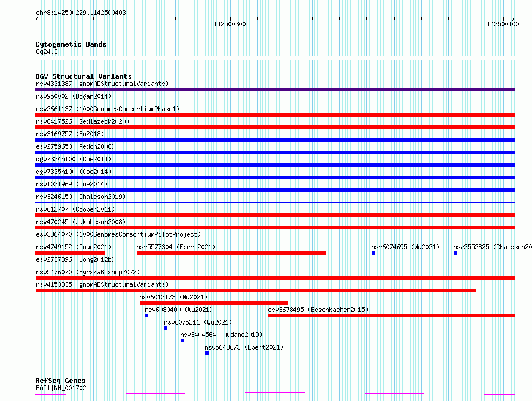The image size is (532, 401).
Task: Click the nsv3404564 Audano2019 blue square
Action: point(182,341)
